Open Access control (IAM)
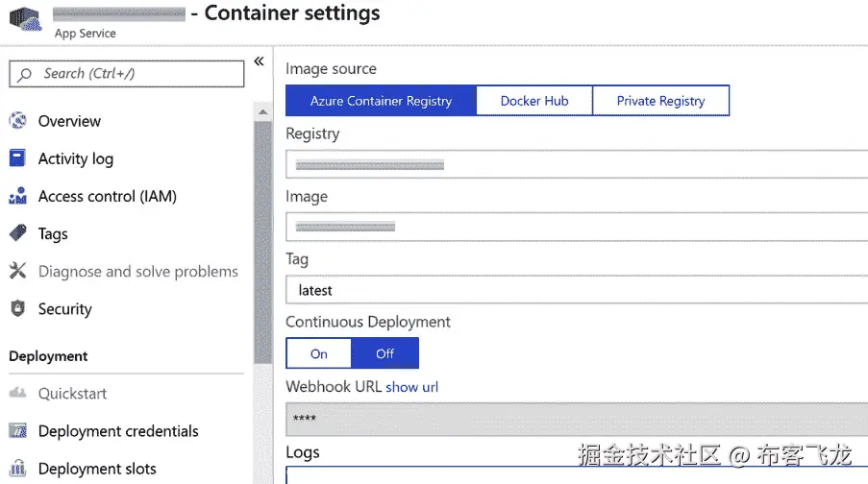The width and height of the screenshot is (868, 484). tap(107, 196)
